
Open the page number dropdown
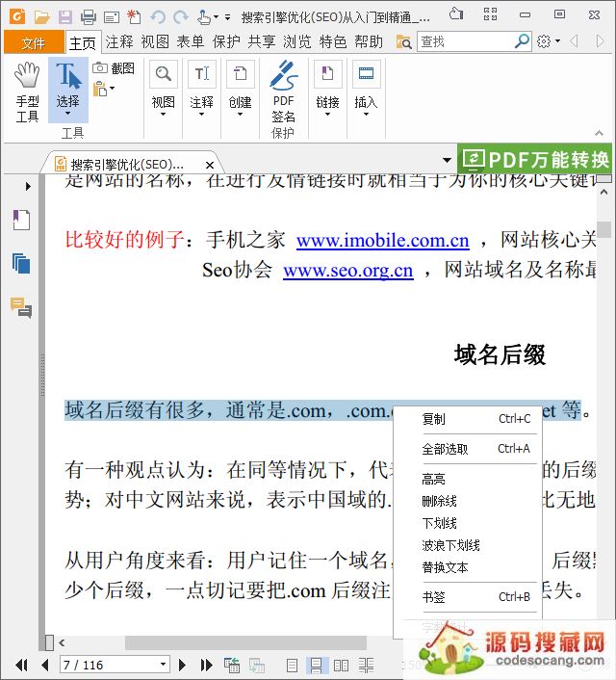[163, 665]
